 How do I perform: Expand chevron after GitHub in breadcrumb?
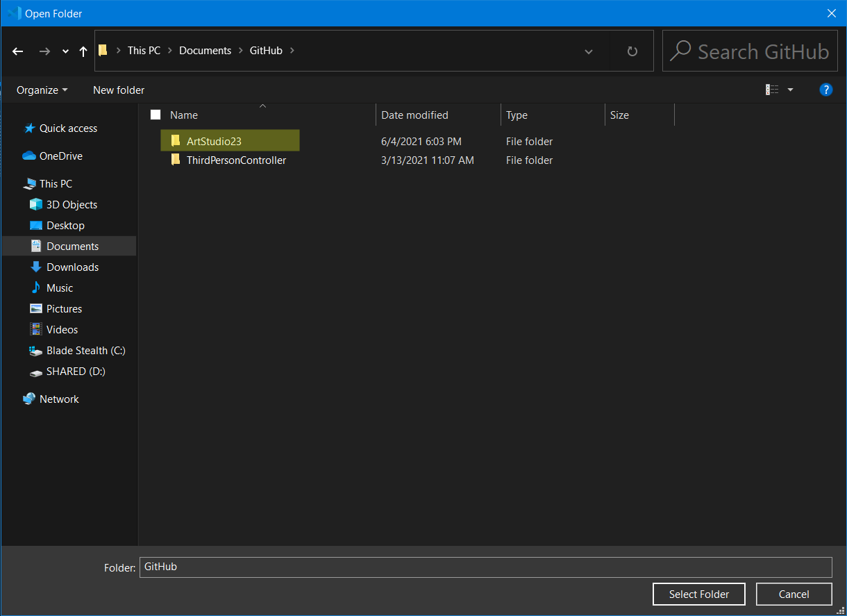pos(292,50)
